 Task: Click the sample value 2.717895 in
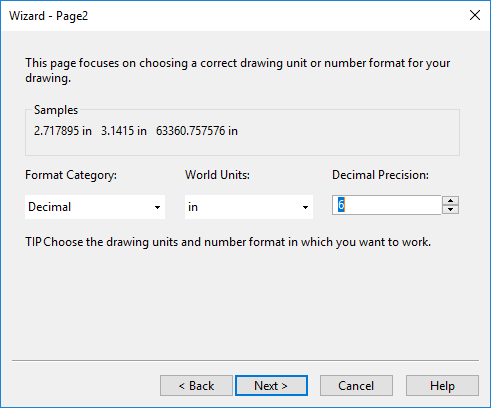coord(63,131)
